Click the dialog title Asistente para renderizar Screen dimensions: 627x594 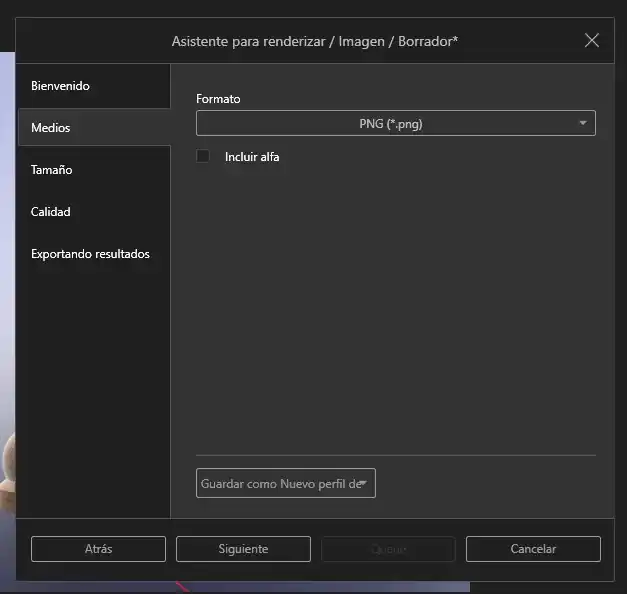315,41
